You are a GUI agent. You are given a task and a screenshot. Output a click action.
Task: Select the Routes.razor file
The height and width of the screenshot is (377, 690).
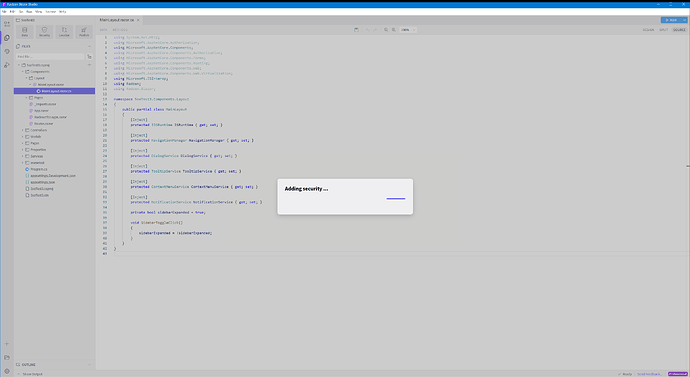[x=43, y=124]
